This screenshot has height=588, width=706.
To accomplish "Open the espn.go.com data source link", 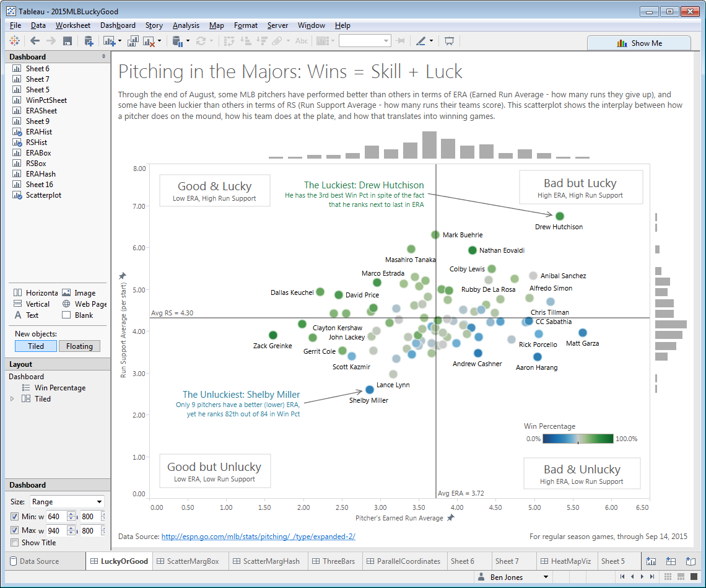I will point(258,537).
